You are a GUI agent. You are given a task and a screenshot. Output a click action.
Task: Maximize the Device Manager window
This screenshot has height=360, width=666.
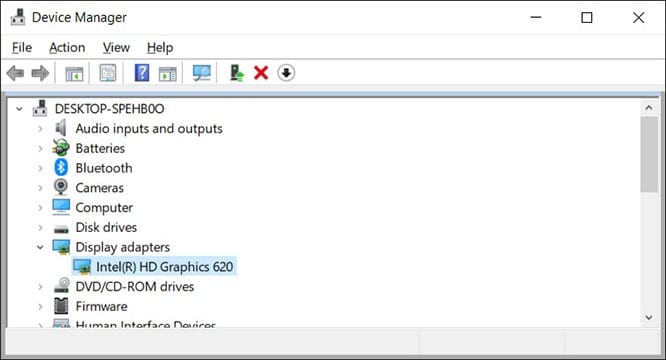[x=587, y=17]
